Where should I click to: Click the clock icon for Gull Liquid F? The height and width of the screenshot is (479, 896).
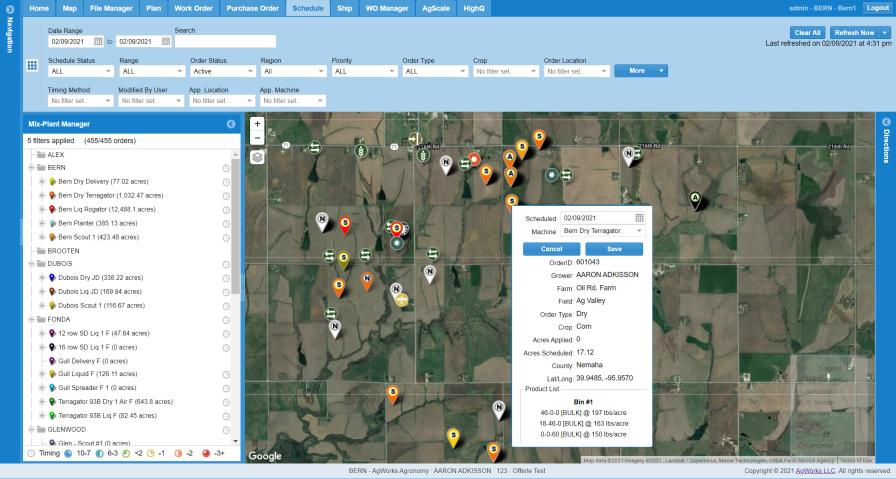click(226, 374)
